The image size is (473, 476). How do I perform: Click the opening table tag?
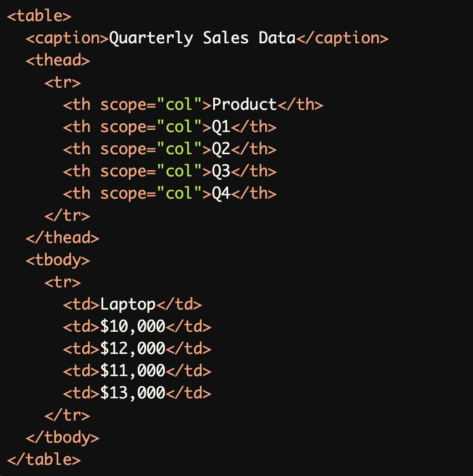pos(39,16)
